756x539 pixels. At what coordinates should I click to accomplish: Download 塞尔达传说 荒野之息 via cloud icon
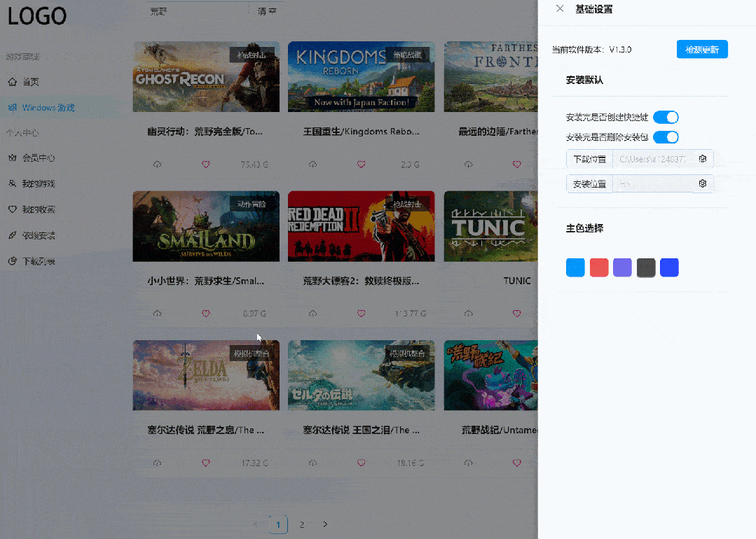157,463
